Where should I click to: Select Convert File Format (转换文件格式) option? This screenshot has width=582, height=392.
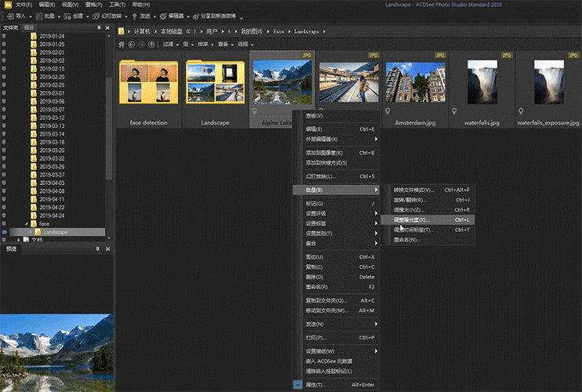pos(428,190)
